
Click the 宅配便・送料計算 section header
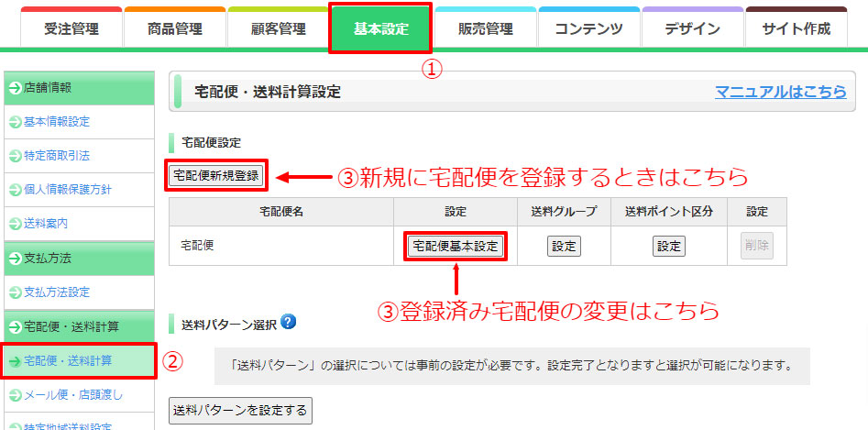coord(79,326)
